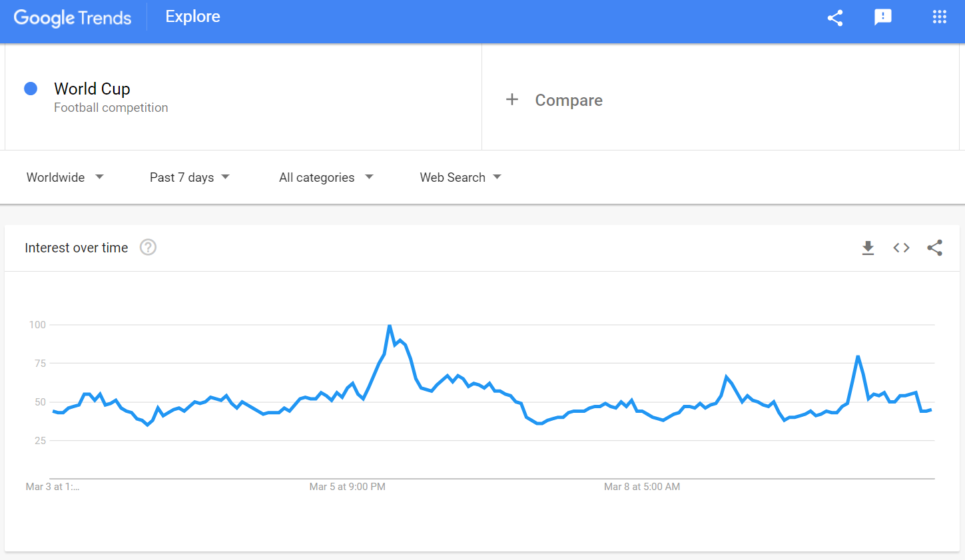Select the Explore header item
965x560 pixels.
pos(192,17)
